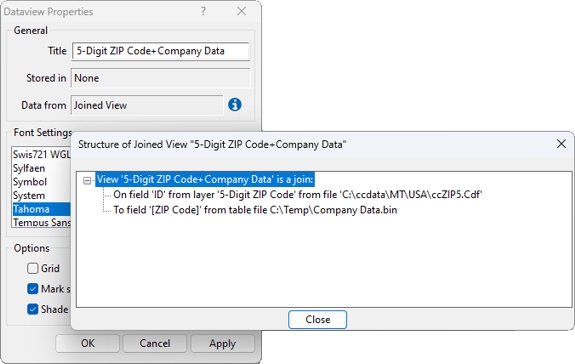
Task: Click Cancel in Dataview Properties
Action: pos(155,343)
